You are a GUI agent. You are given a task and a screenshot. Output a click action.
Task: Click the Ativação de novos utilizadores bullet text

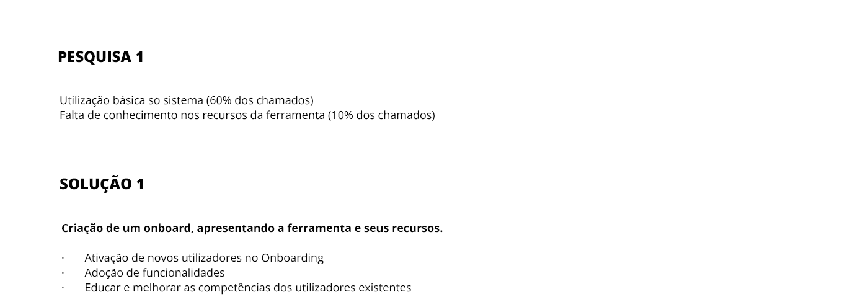(204, 258)
